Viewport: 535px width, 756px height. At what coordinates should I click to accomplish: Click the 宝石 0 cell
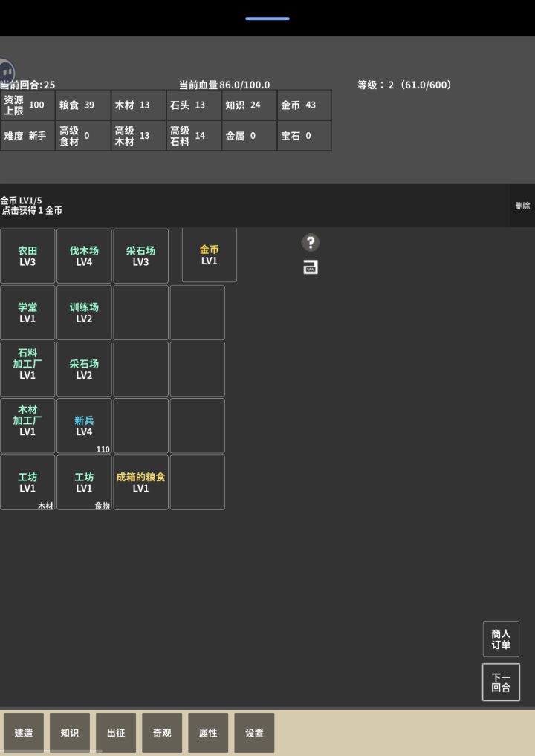pos(305,136)
